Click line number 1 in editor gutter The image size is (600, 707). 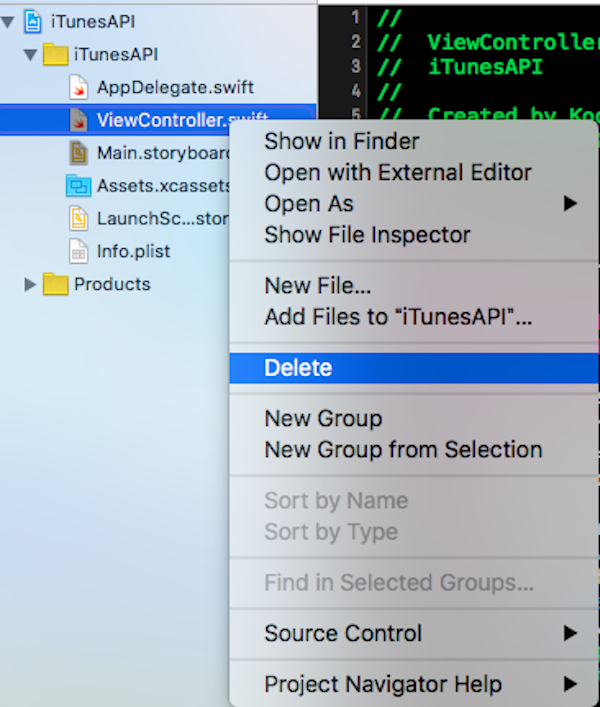[356, 18]
